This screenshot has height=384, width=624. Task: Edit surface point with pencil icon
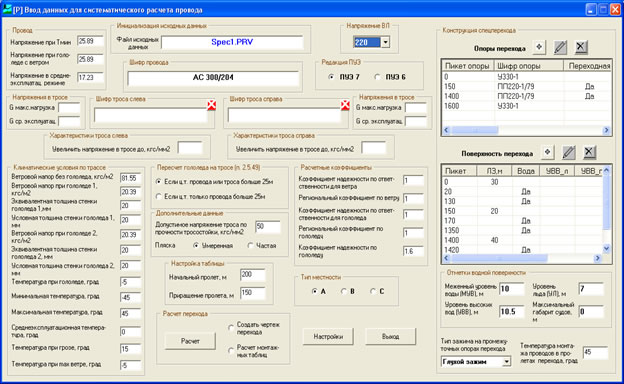[x=569, y=152]
